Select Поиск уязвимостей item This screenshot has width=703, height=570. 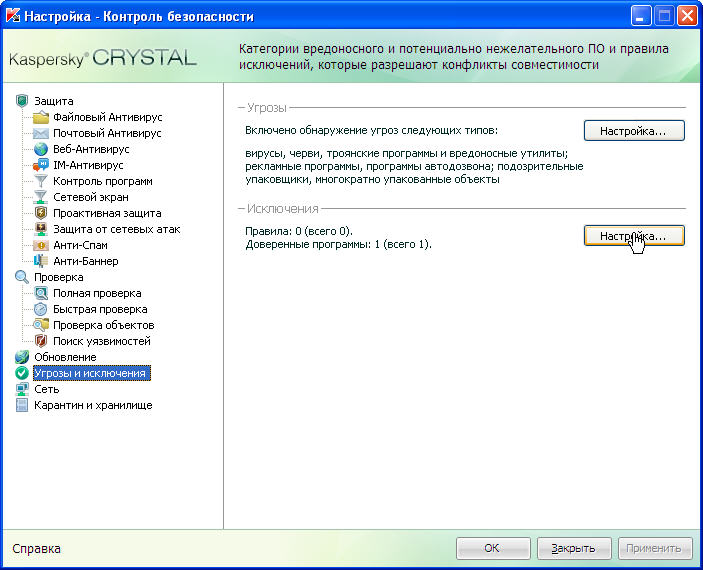(x=102, y=341)
